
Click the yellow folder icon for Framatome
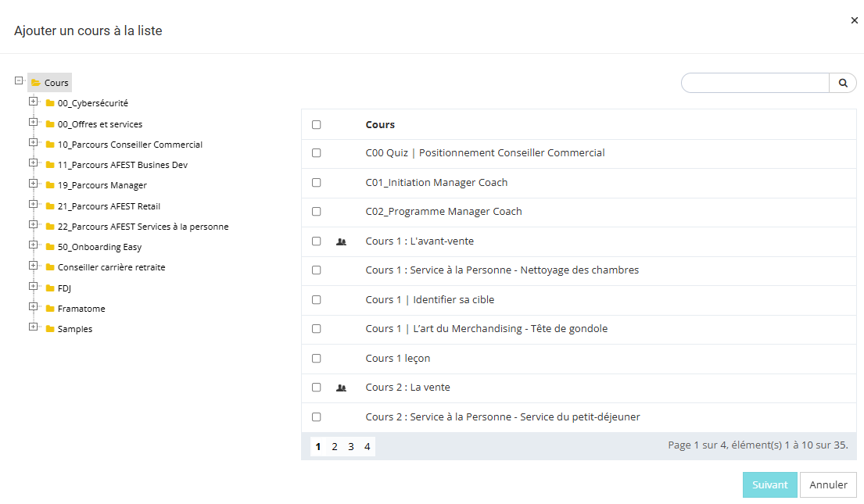click(x=50, y=309)
